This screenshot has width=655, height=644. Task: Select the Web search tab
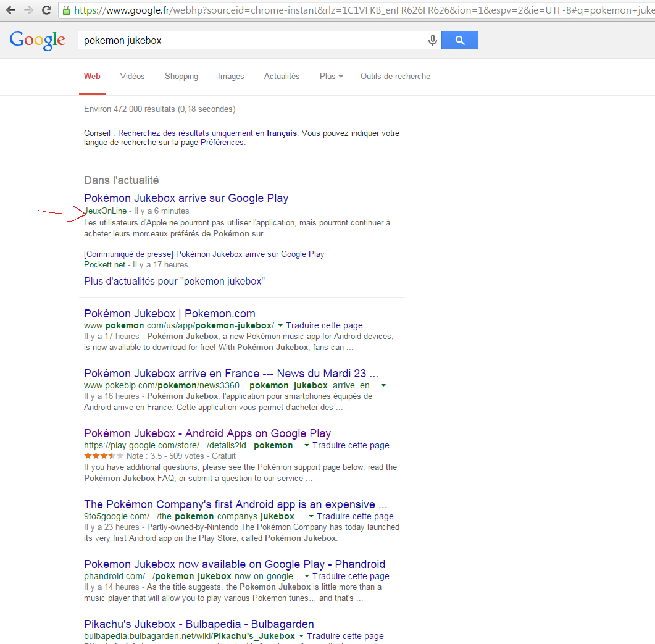click(x=92, y=77)
